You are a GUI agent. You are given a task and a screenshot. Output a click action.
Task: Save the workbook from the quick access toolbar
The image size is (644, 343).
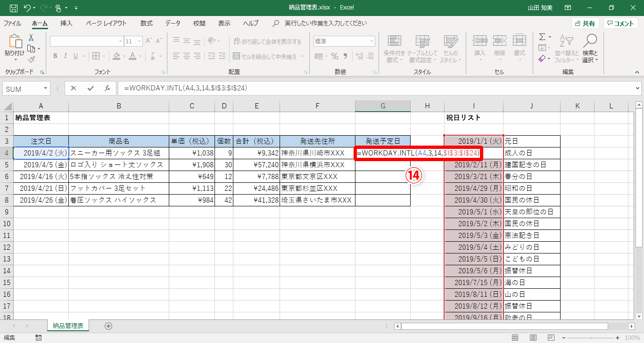pos(13,8)
